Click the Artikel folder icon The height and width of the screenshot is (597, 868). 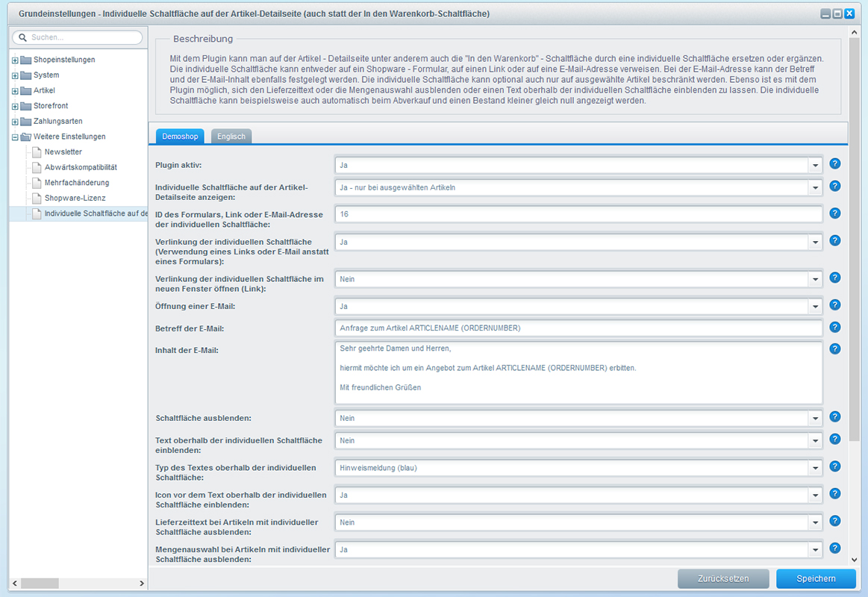pos(25,91)
